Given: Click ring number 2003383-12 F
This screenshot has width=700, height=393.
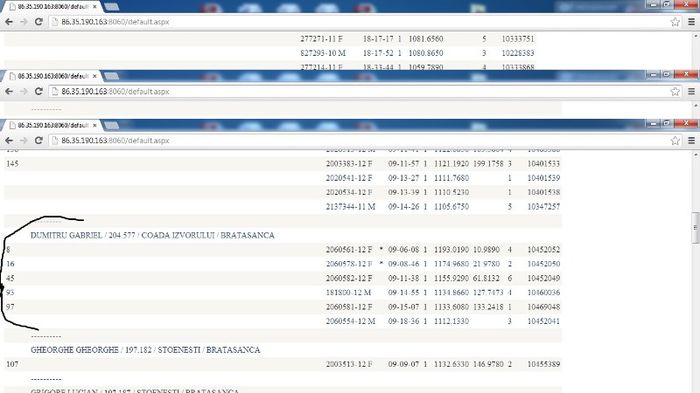Looking at the screenshot, I should (349, 164).
